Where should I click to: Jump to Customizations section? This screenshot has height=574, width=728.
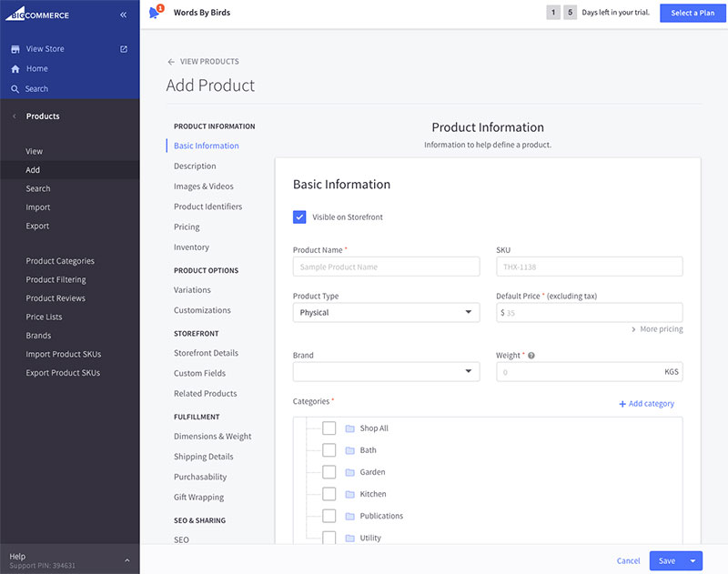[x=202, y=310]
